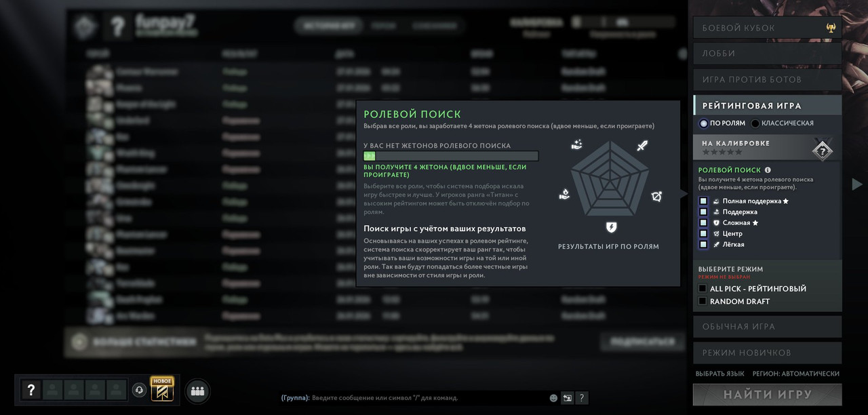This screenshot has width=868, height=415.
Task: Click the question-mark profile slot in party bar
Action: (31, 390)
